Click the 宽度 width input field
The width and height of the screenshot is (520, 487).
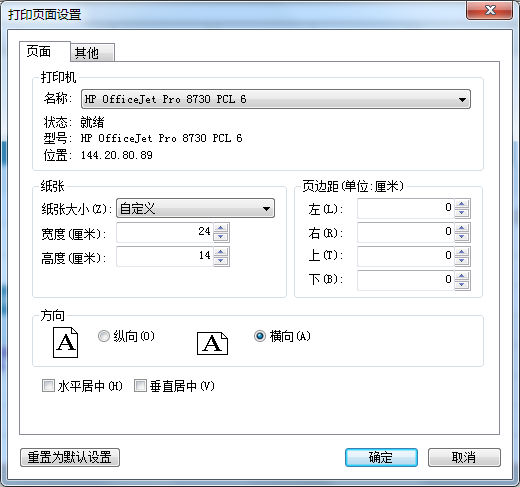pos(165,232)
